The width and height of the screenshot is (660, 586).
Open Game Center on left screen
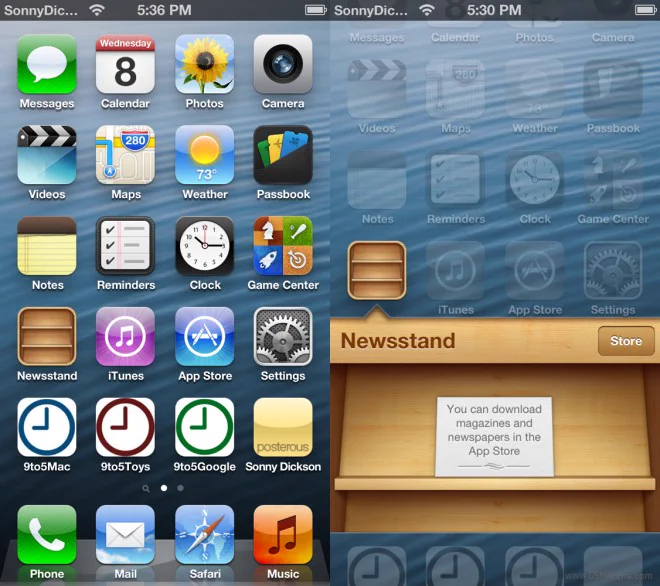pyautogui.click(x=283, y=246)
